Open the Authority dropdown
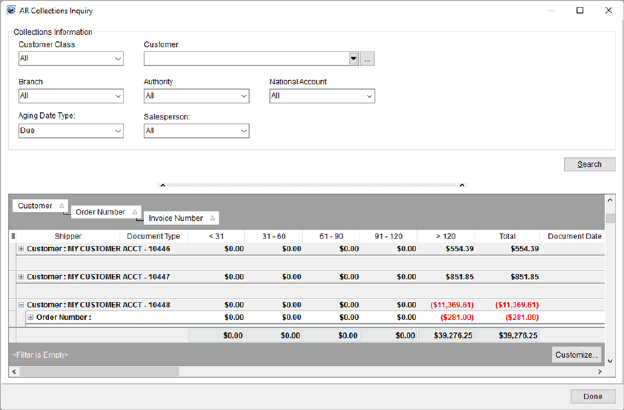This screenshot has height=410, width=624. click(x=242, y=96)
